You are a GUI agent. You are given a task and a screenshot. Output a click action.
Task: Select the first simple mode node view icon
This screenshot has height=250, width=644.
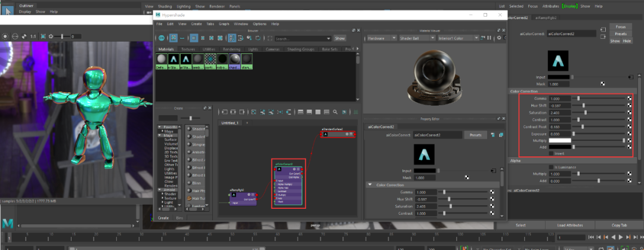(300, 112)
